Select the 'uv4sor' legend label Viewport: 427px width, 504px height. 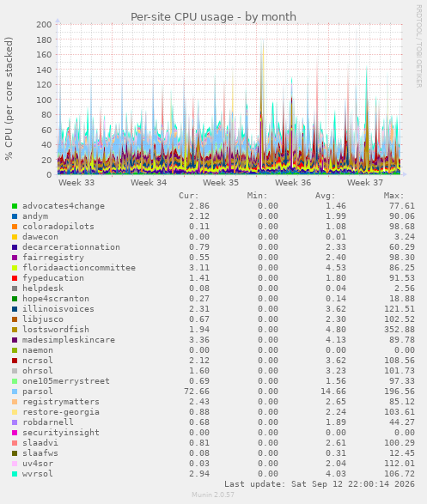pos(38,464)
